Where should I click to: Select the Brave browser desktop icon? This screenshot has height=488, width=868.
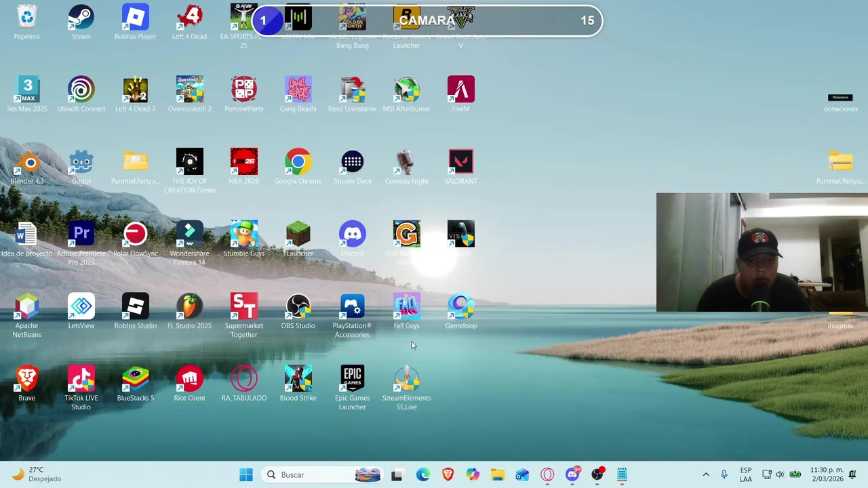pos(27,384)
